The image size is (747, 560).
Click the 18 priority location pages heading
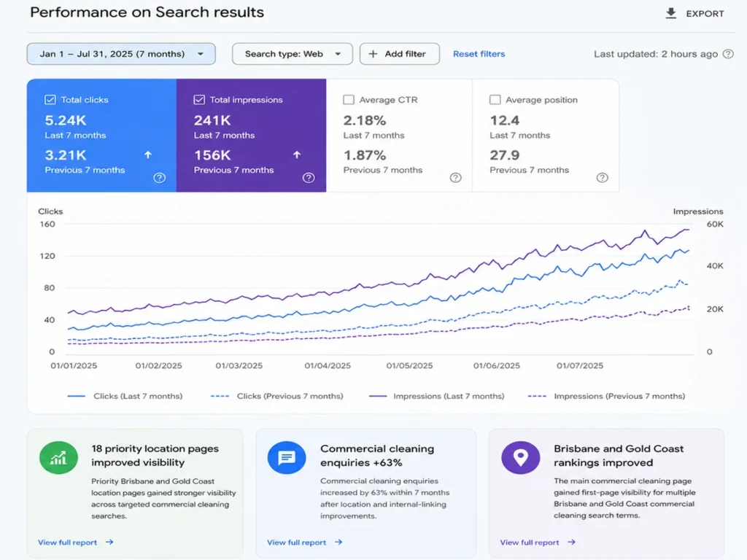[155, 456]
